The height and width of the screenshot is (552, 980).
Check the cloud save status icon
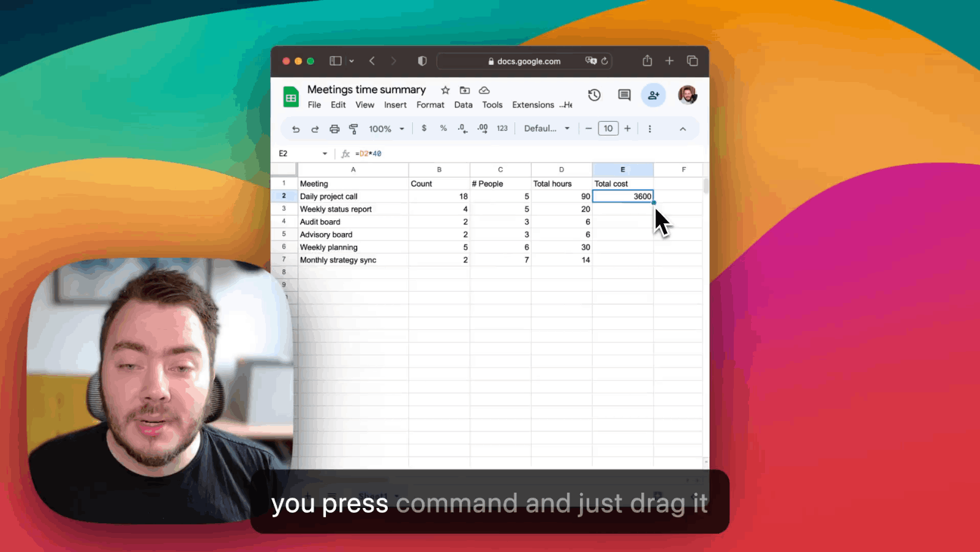[x=484, y=90]
